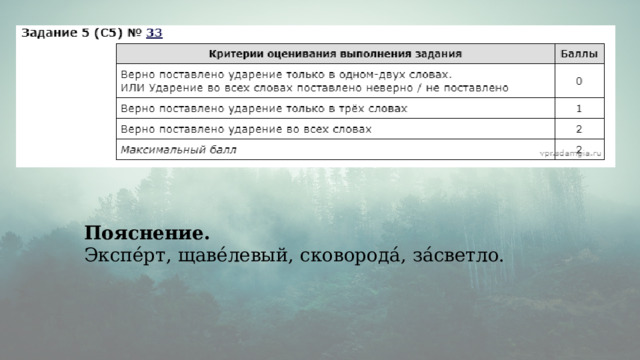This screenshot has width=640, height=360.
Task: Click the score cell showing 1
Action: coord(579,109)
